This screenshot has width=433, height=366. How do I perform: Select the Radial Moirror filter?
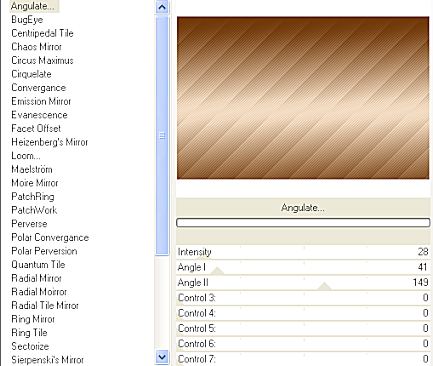click(x=39, y=292)
